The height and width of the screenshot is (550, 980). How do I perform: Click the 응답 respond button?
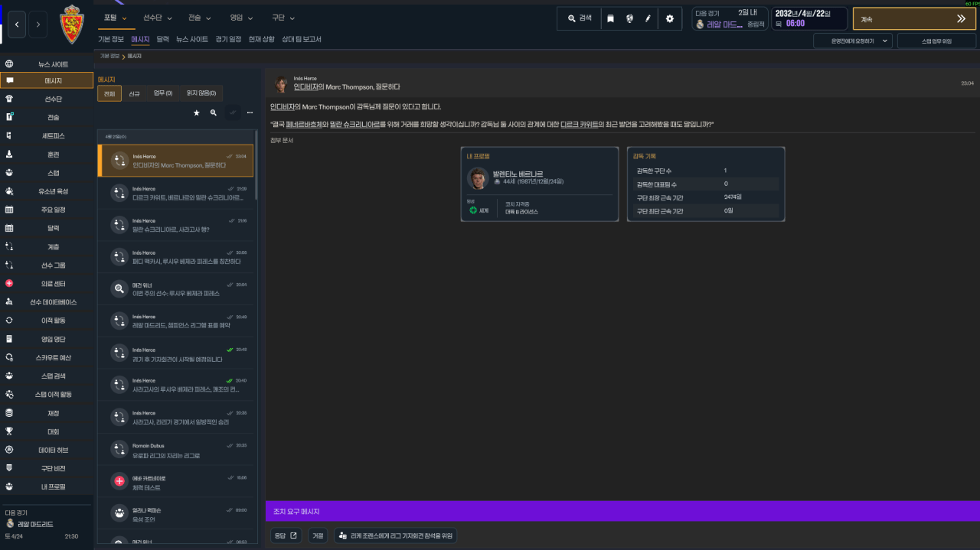(286, 535)
